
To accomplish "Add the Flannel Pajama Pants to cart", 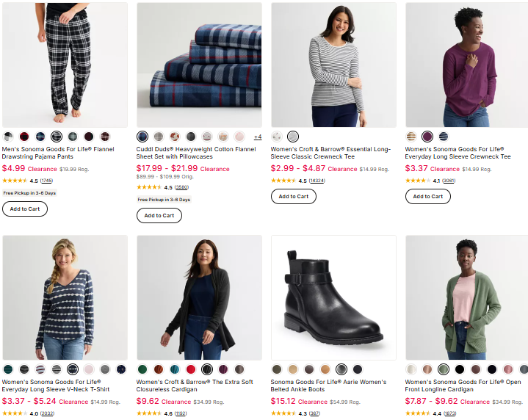I will pos(25,209).
